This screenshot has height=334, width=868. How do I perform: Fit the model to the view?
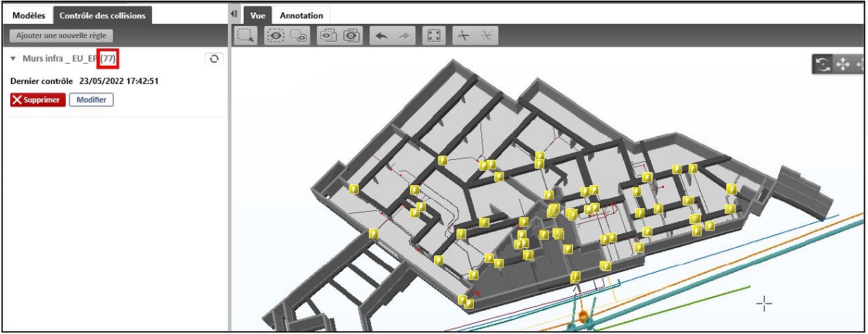click(433, 35)
